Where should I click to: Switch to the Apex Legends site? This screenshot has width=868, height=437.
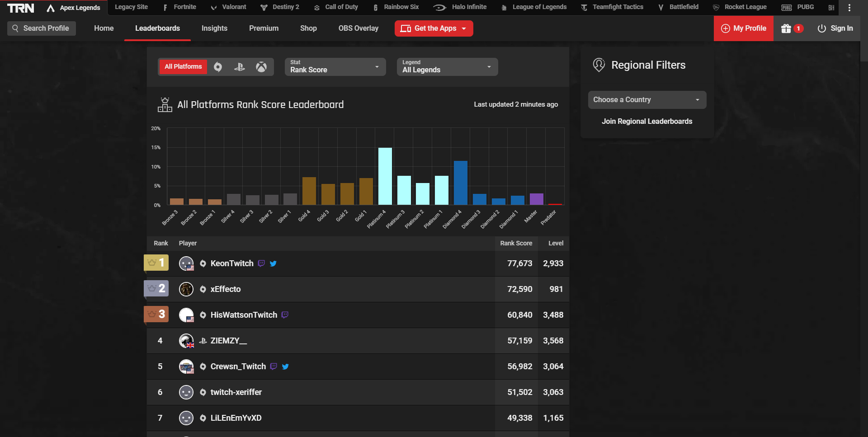click(x=74, y=8)
